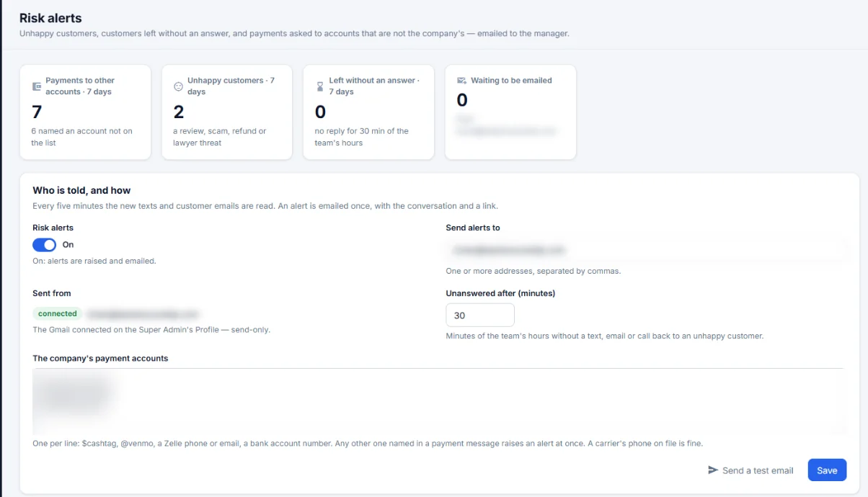Click the wallet icon on the Payments card

pyautogui.click(x=37, y=86)
